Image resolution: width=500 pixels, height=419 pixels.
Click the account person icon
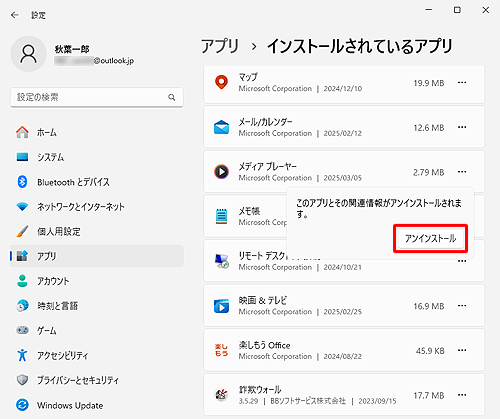(22, 281)
